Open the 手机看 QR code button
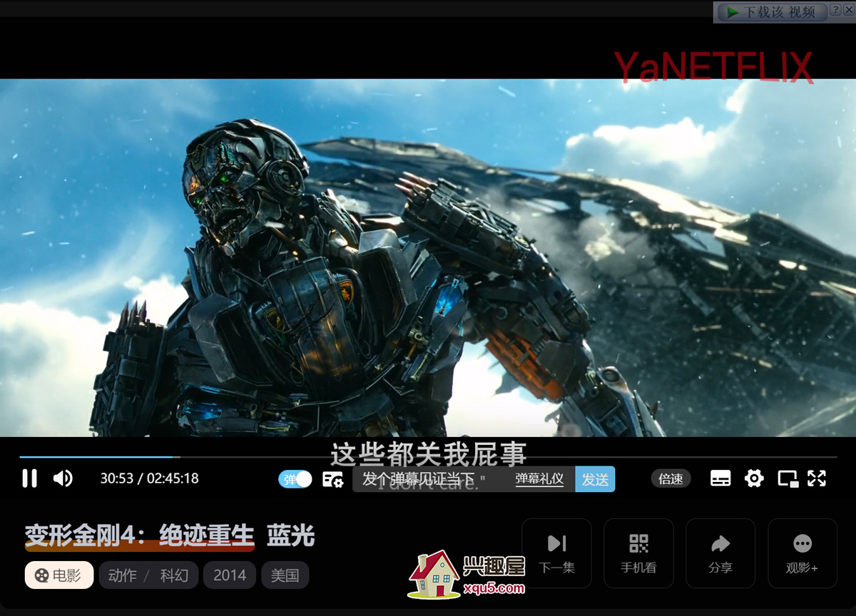The image size is (856, 616). click(638, 553)
